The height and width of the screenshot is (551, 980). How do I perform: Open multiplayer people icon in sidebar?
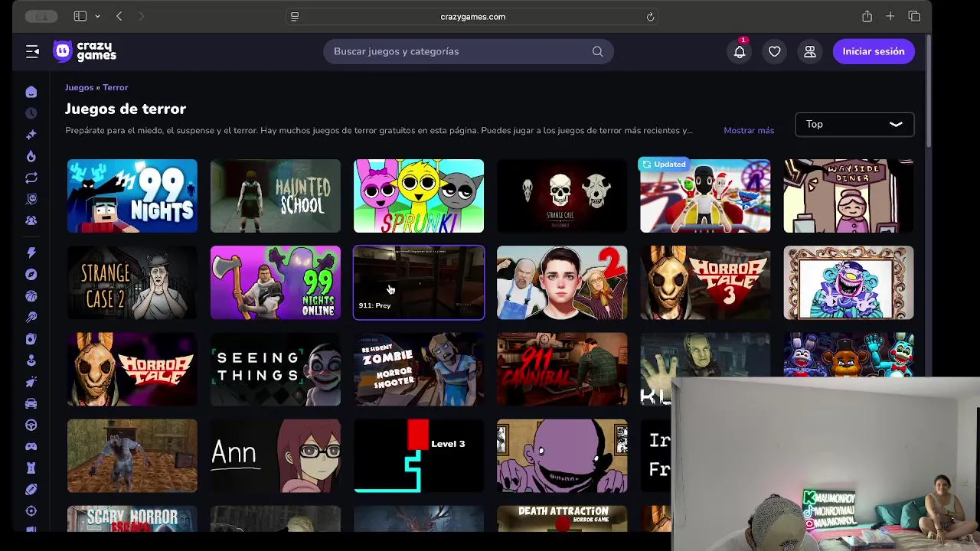coord(31,220)
